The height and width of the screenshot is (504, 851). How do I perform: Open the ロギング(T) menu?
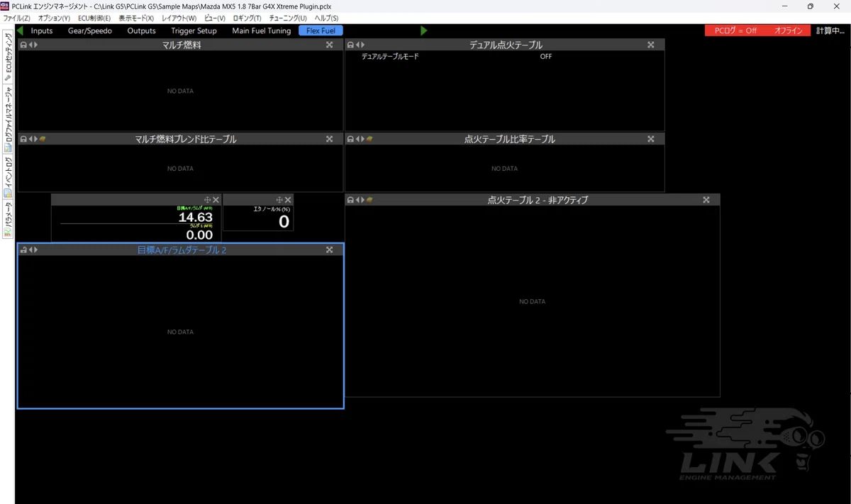[247, 18]
